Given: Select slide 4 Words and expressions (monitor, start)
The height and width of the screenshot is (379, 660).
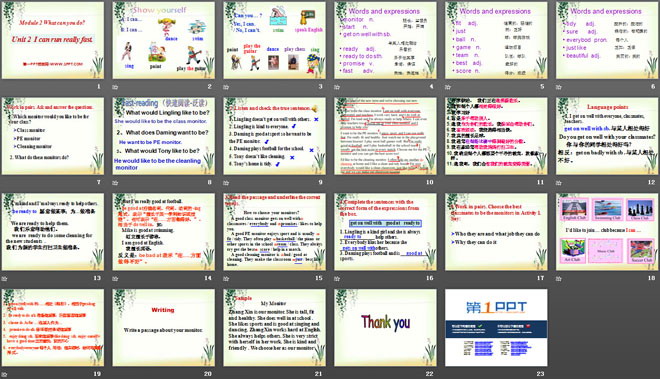Looking at the screenshot, I should pos(386,40).
